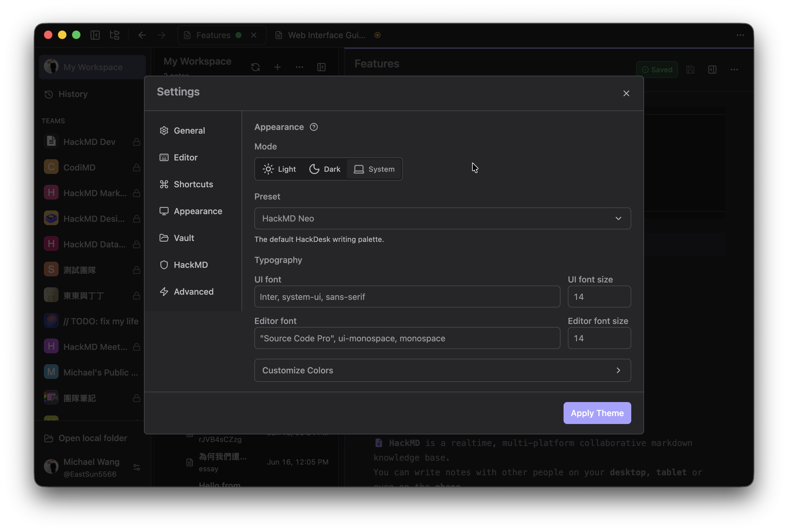The height and width of the screenshot is (532, 788).
Task: Open HackMD settings tab
Action: click(194, 264)
